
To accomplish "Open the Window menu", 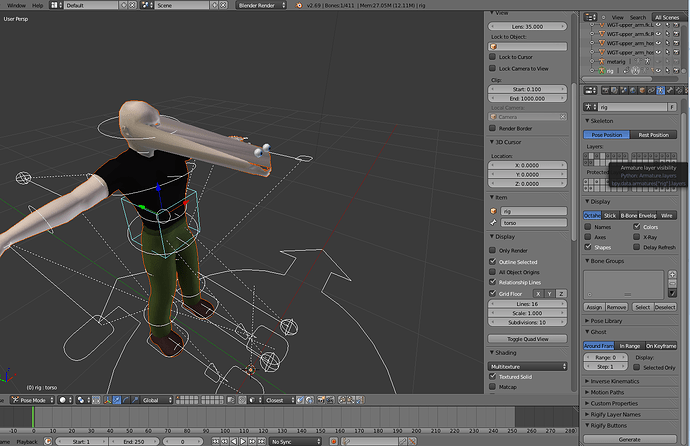I will pos(16,5).
